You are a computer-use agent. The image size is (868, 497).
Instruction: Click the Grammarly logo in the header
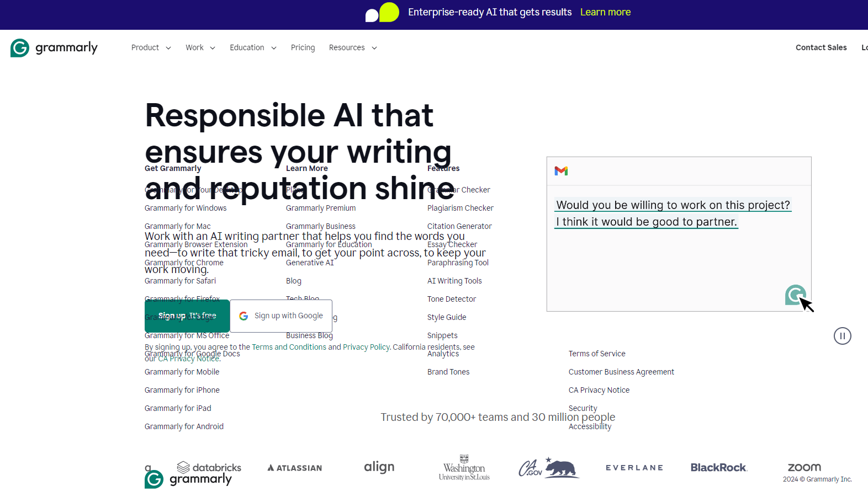click(54, 48)
